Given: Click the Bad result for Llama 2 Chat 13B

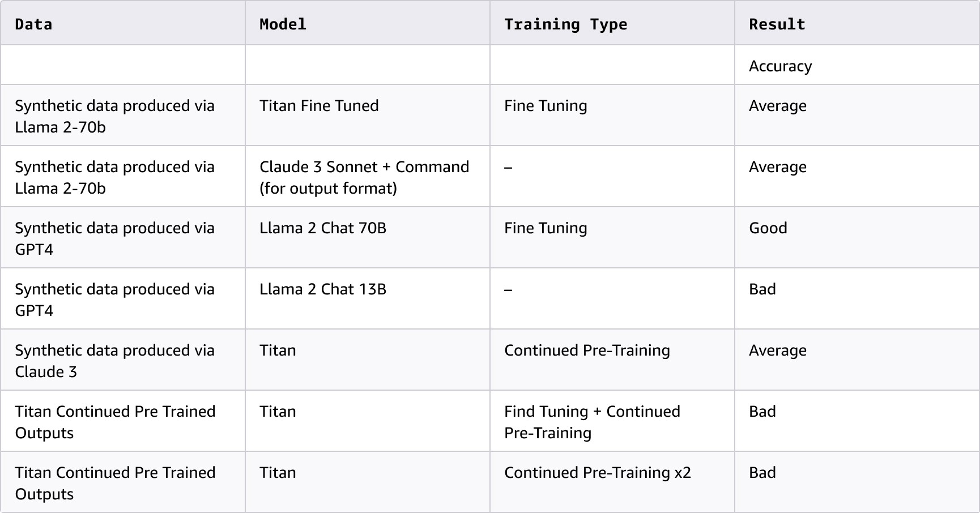Looking at the screenshot, I should click(x=762, y=289).
